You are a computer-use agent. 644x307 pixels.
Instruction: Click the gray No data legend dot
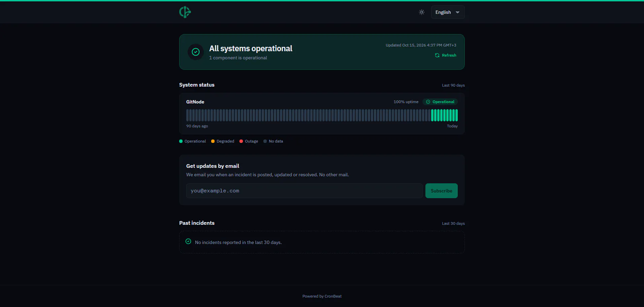pos(265,141)
